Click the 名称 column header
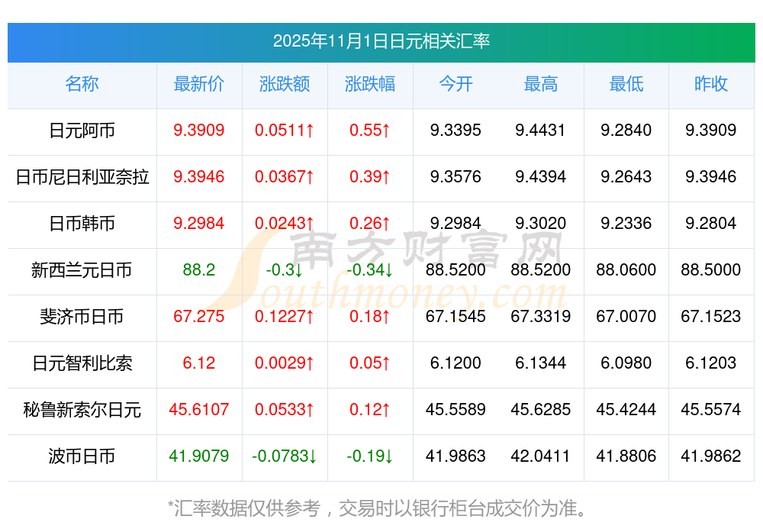This screenshot has height=532, width=763. (82, 85)
